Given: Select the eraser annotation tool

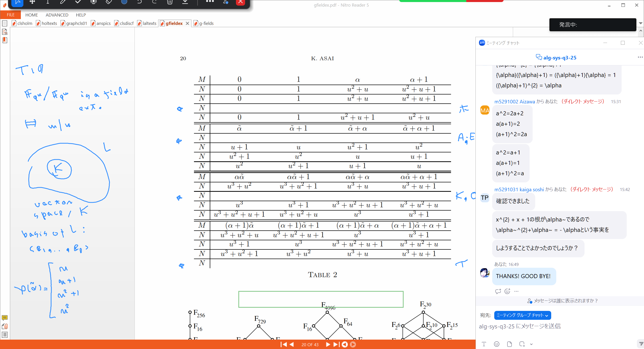Looking at the screenshot, I should pyautogui.click(x=109, y=2).
